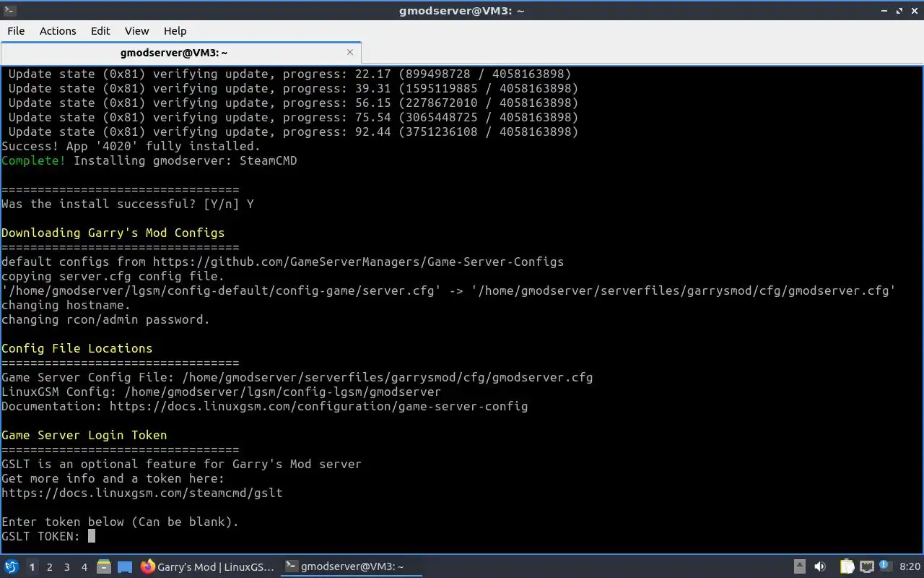Click the show desktop icon on the panel

click(124, 567)
